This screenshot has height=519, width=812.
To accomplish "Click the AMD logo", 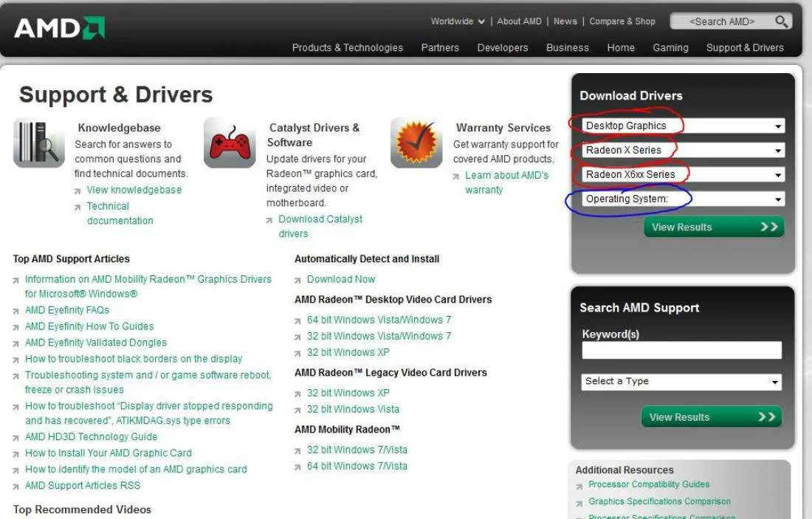I will pos(60,28).
